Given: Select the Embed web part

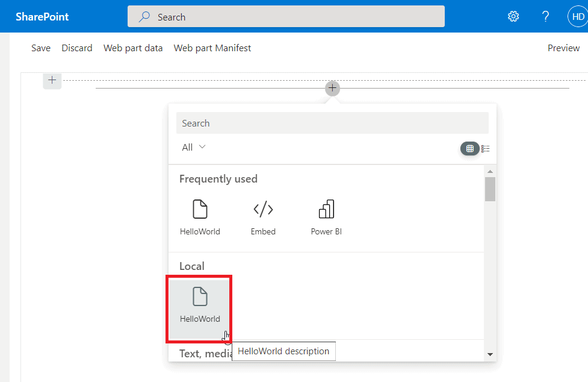Looking at the screenshot, I should [263, 218].
